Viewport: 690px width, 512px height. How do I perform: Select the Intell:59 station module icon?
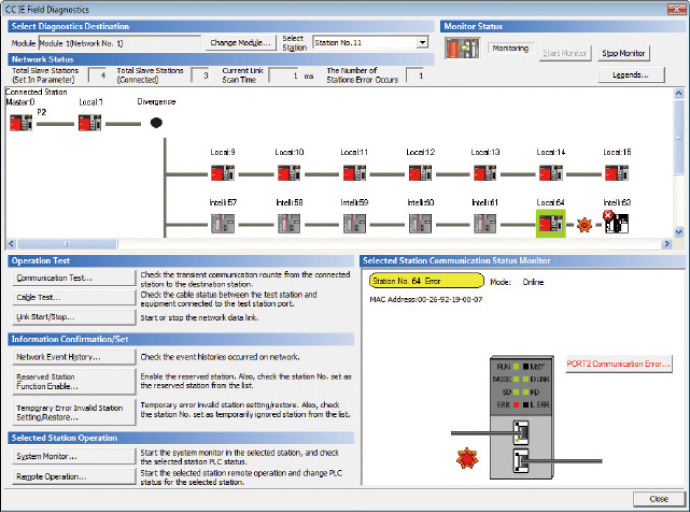click(x=354, y=223)
